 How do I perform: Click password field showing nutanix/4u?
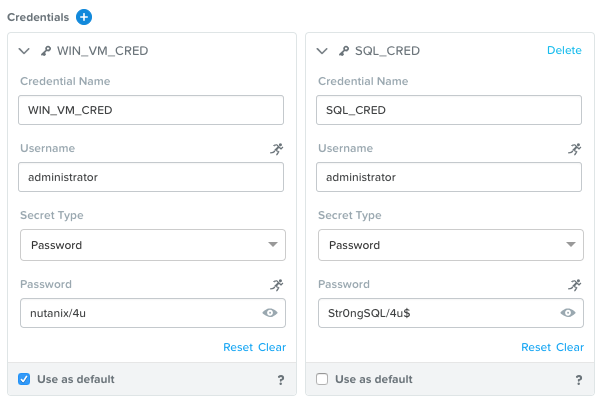pyautogui.click(x=153, y=313)
